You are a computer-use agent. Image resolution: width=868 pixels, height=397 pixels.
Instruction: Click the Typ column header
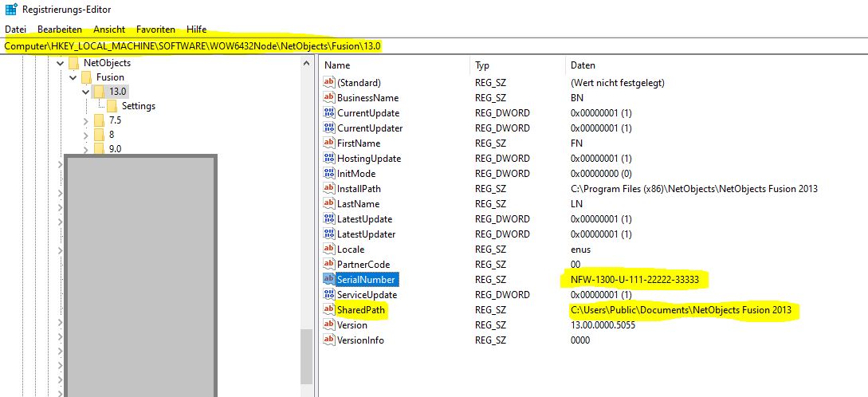[x=482, y=65]
